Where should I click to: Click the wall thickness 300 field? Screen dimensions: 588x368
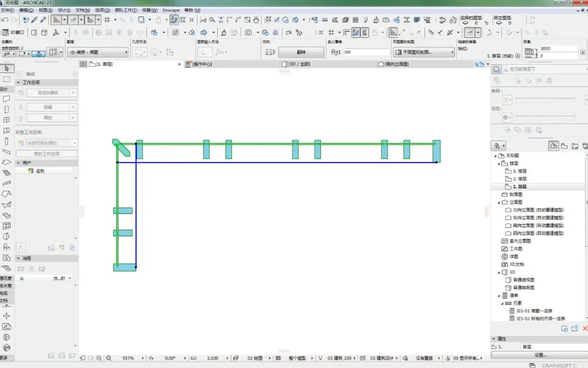point(366,52)
